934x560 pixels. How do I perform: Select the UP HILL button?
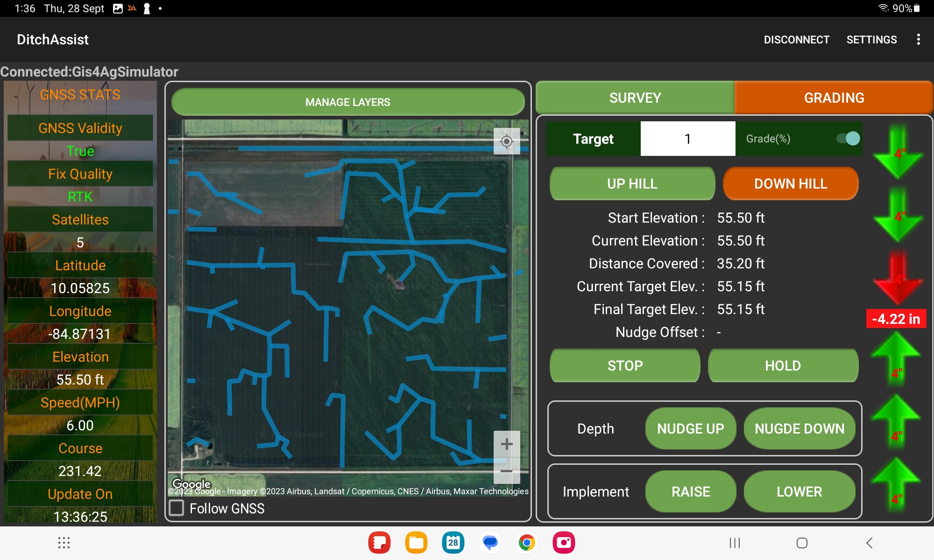632,183
